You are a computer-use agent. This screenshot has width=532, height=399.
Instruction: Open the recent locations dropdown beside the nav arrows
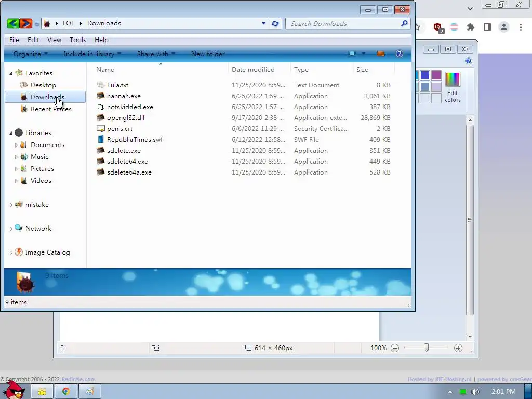37,24
